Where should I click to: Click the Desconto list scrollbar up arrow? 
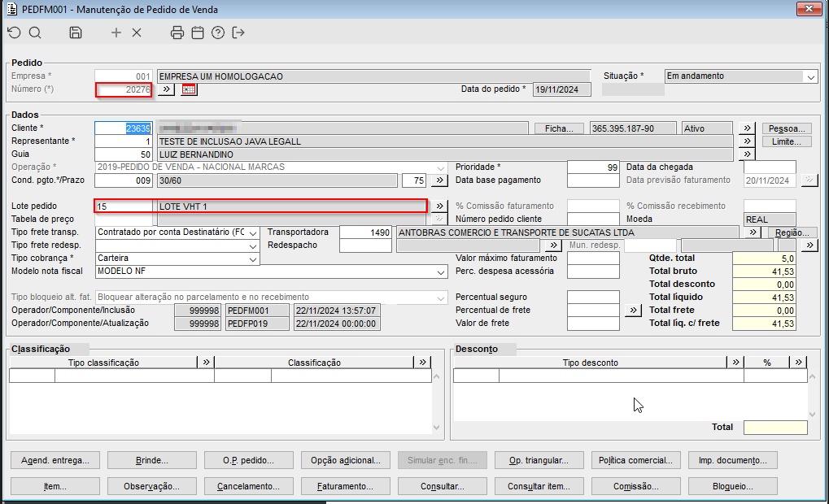pos(812,376)
